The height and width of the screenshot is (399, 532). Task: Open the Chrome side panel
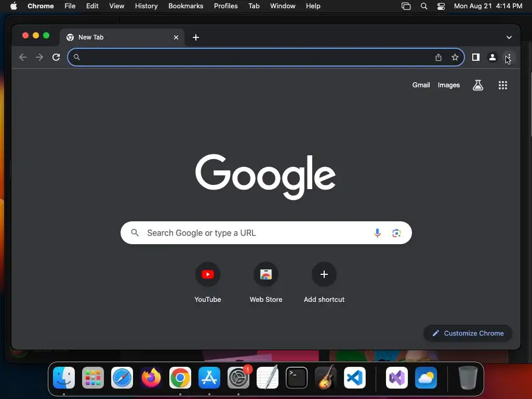pyautogui.click(x=476, y=57)
